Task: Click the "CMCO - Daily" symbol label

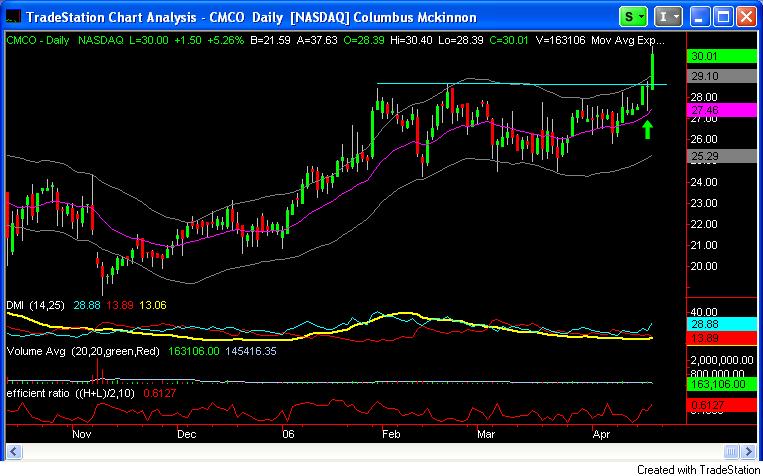Action: coord(38,40)
